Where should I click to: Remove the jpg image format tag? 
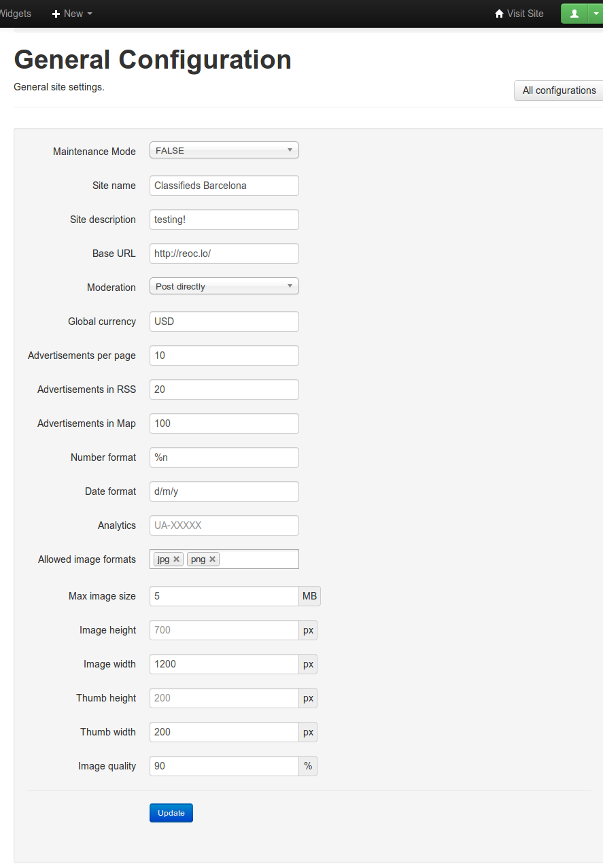point(177,559)
